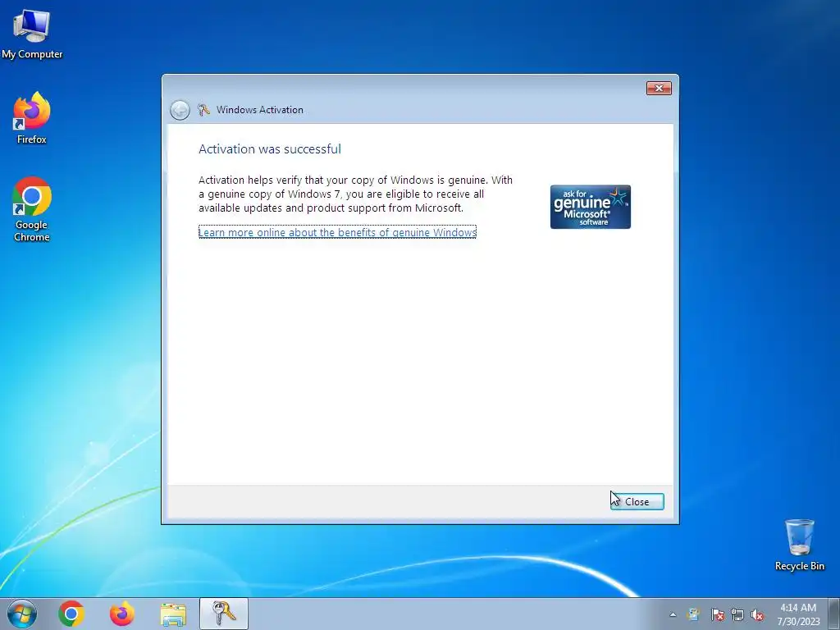Open the Windows Start menu orb
The width and height of the screenshot is (840, 630).
pos(22,614)
